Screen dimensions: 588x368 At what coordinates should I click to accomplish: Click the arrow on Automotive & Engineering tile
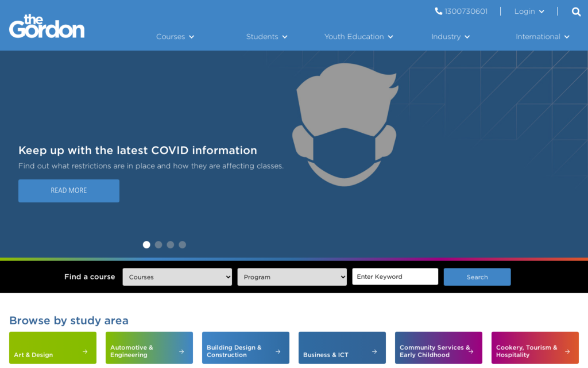pyautogui.click(x=181, y=351)
